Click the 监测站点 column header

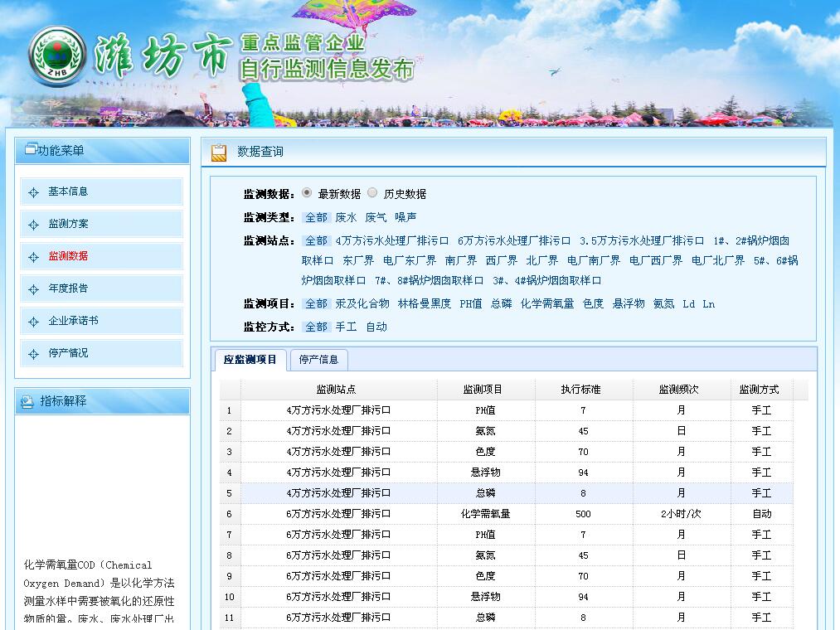tap(338, 390)
